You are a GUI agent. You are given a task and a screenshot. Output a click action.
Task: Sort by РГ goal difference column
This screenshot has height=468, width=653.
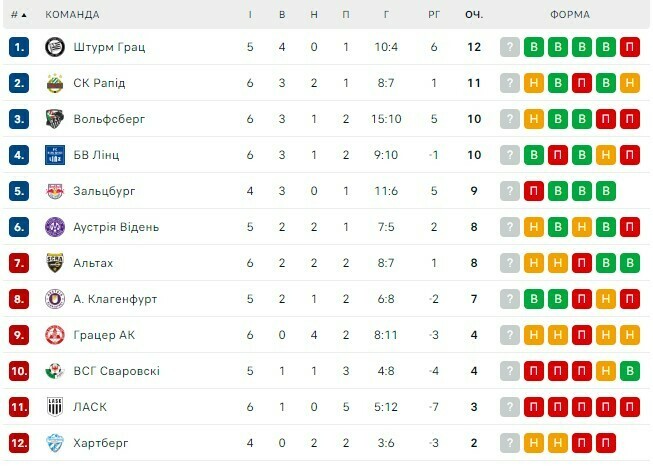(x=434, y=15)
